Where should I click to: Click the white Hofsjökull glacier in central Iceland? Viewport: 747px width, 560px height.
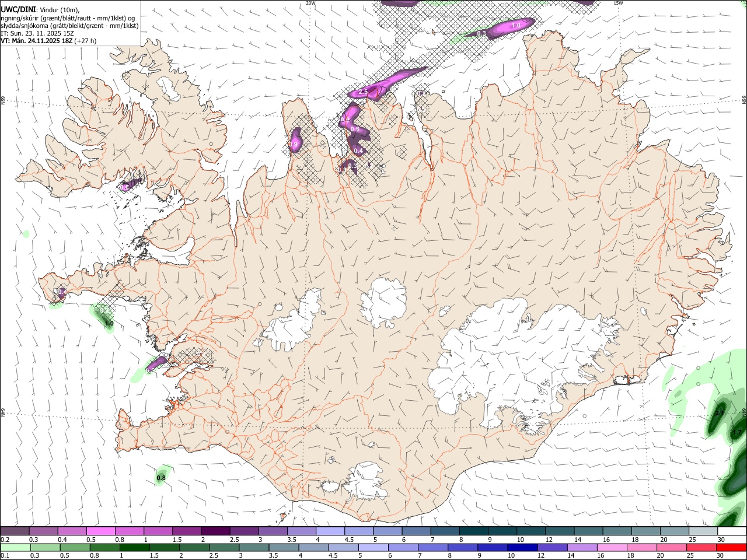tap(383, 302)
